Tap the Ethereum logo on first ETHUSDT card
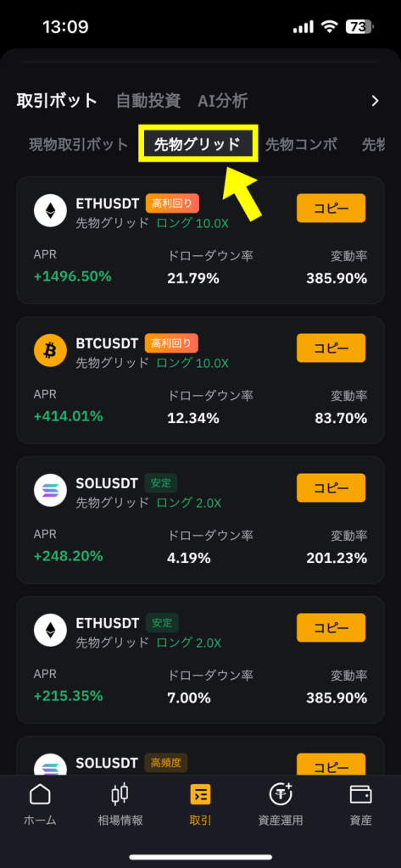The width and height of the screenshot is (401, 868). 50,211
